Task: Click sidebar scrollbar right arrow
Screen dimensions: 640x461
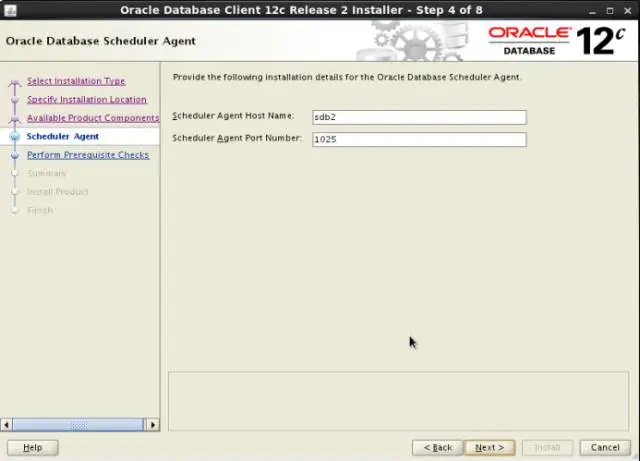Action: pyautogui.click(x=153, y=425)
